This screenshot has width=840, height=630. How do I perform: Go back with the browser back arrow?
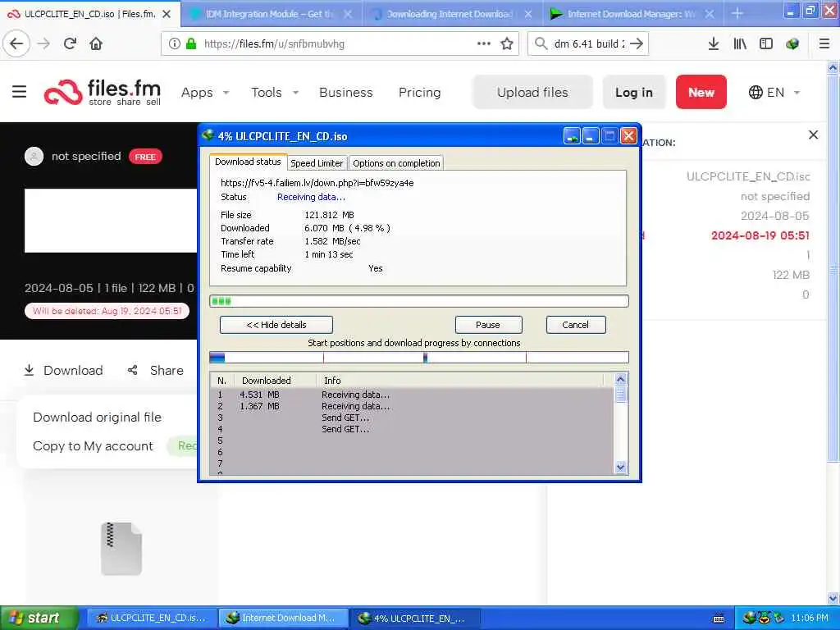(16, 43)
